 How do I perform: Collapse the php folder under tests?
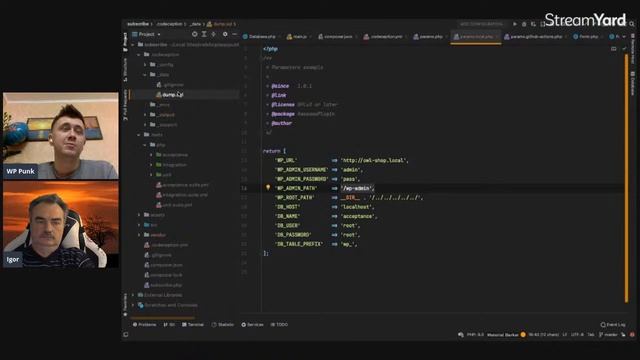click(x=145, y=145)
